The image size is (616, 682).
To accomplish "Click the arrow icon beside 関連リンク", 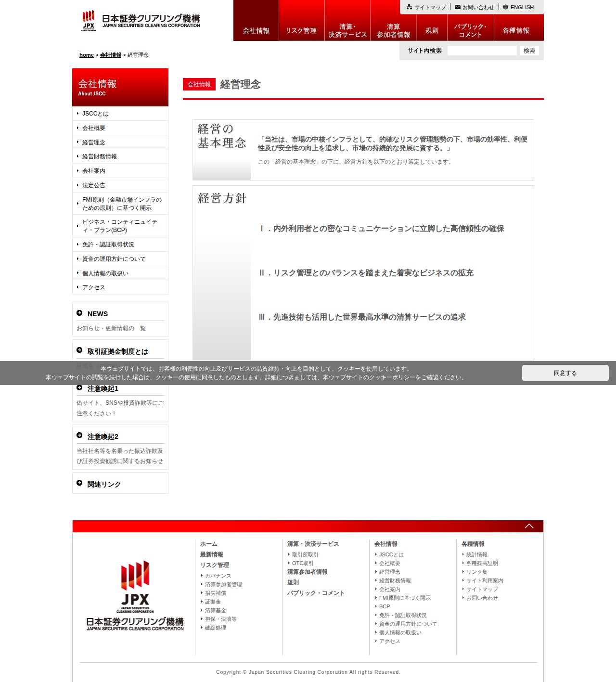I will coord(79,483).
